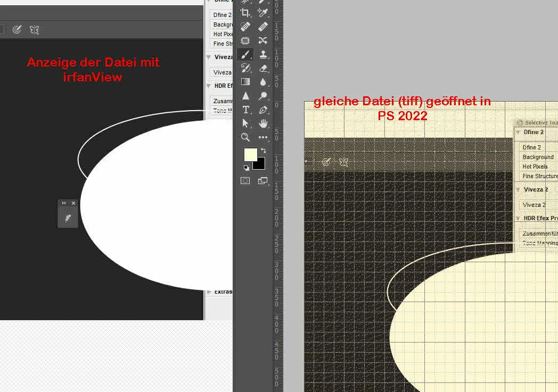Viewport: 558px width, 392px height.
Task: Select the Clone Stamp tool
Action: [263, 54]
